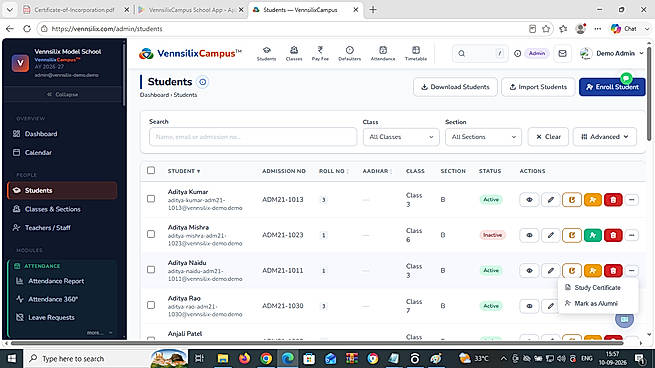This screenshot has height=368, width=655.
Task: Edit Aditya Kumar with the pencil icon
Action: (x=551, y=200)
